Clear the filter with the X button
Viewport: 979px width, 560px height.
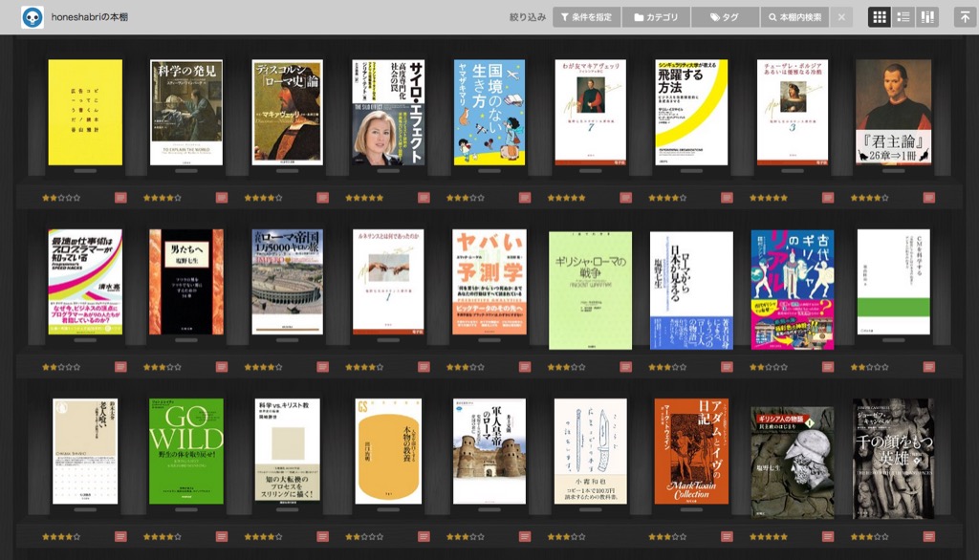841,17
